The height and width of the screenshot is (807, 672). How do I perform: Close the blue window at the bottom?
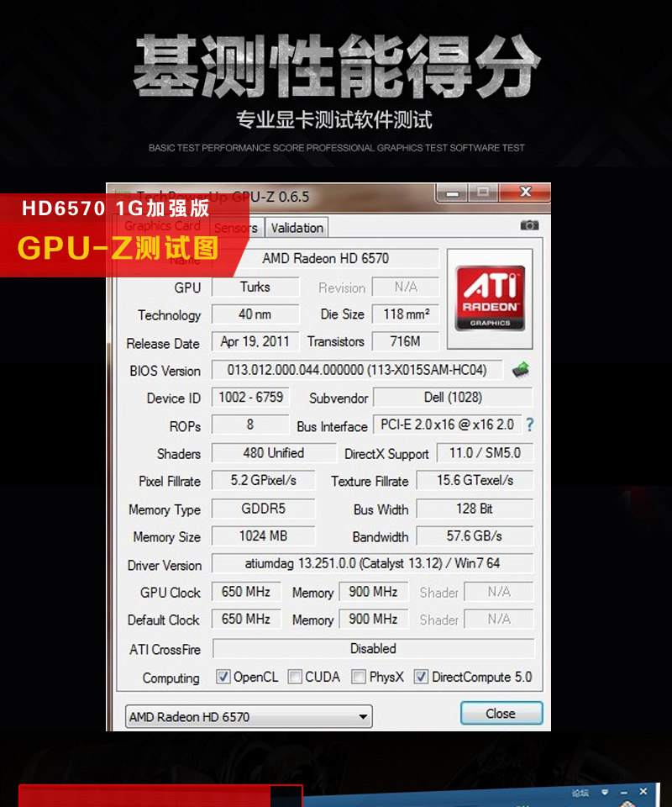[x=643, y=792]
